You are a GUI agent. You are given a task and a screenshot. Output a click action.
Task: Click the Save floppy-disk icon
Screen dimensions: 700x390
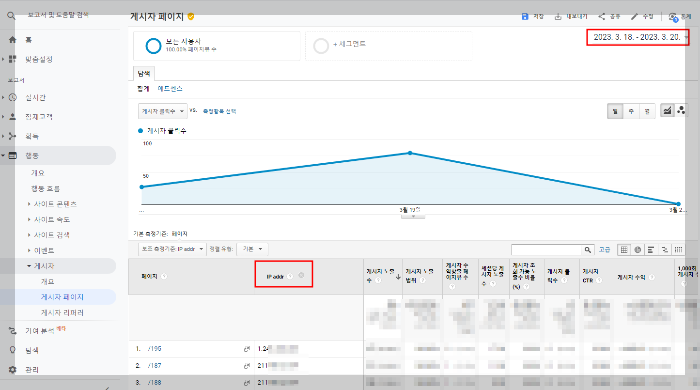pyautogui.click(x=525, y=17)
